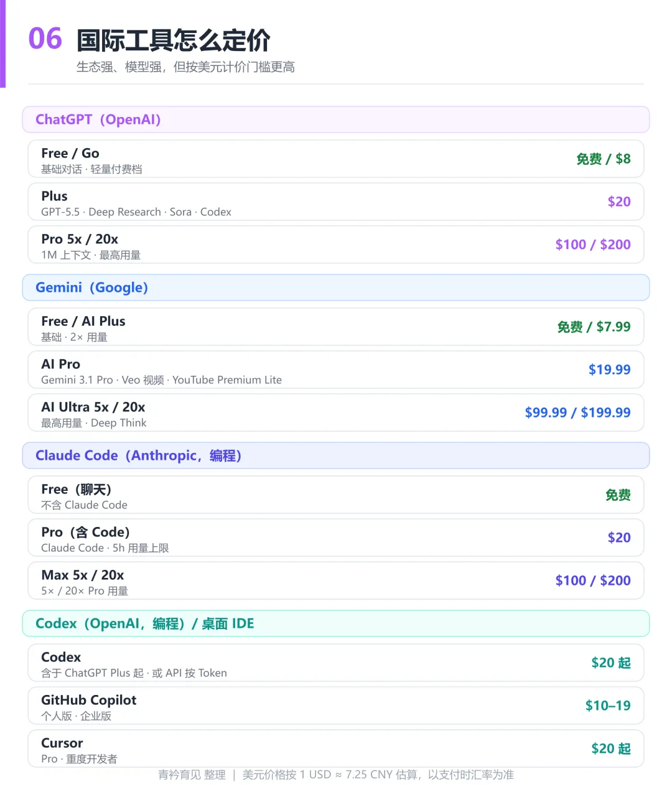This screenshot has height=797, width=672.
Task: Click the 免费 price in Free (聊天) row
Action: [x=618, y=495]
